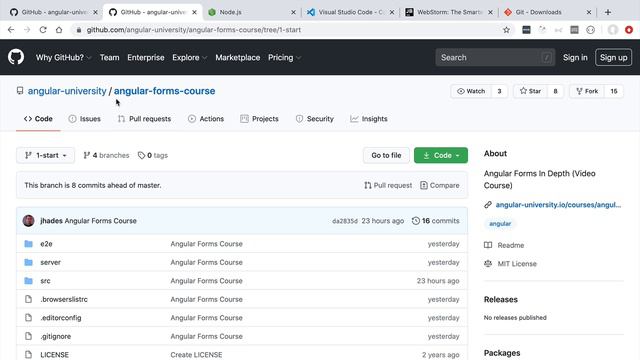Viewport: 640px width, 360px height.
Task: Switch to the Visual Studio Code tab
Action: point(350,12)
